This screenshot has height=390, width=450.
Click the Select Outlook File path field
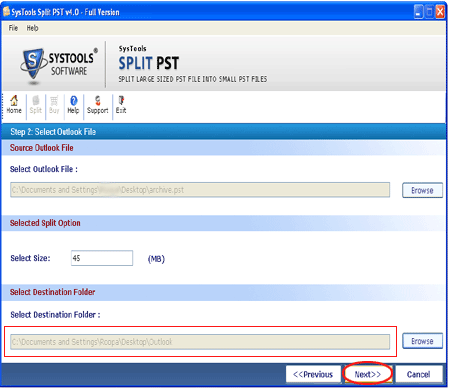pyautogui.click(x=200, y=190)
